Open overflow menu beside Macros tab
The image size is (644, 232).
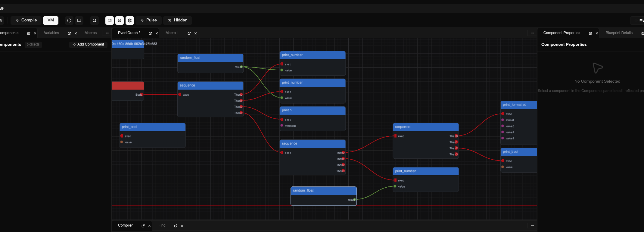pos(107,33)
